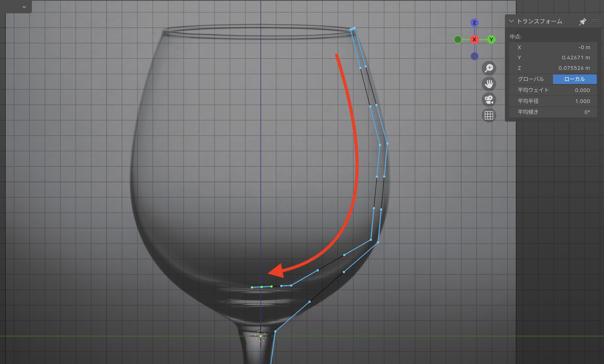
Task: Click the Y value 0.42671 m field
Action: click(553, 58)
